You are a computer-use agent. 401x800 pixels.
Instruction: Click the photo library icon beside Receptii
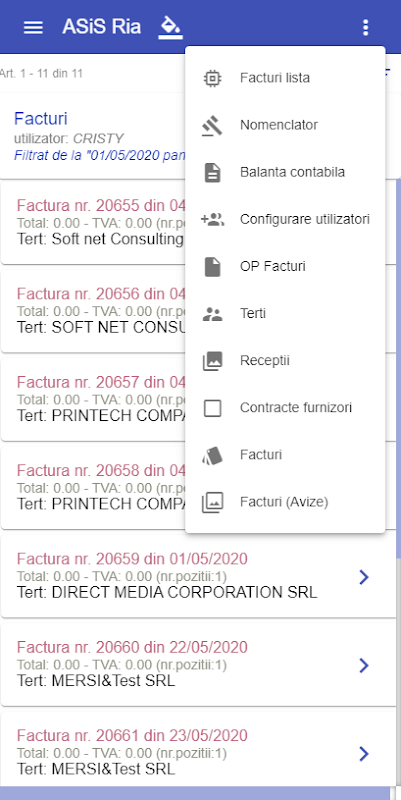(212, 361)
